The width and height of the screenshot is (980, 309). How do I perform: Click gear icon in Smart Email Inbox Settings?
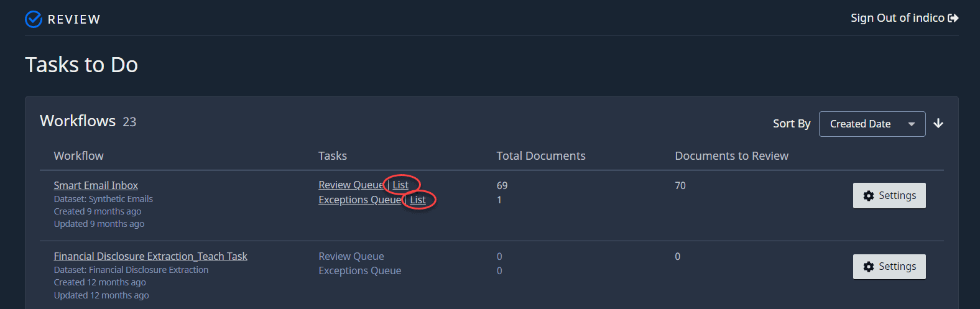869,196
